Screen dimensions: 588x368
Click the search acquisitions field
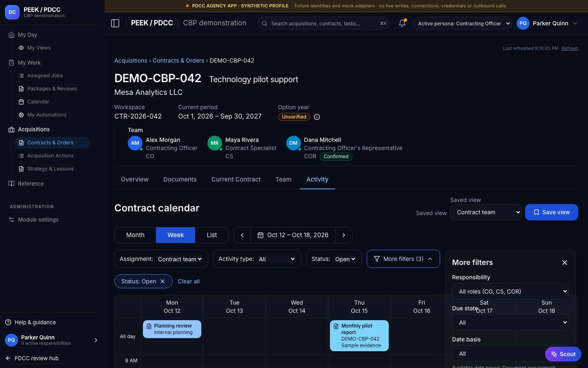(x=323, y=23)
